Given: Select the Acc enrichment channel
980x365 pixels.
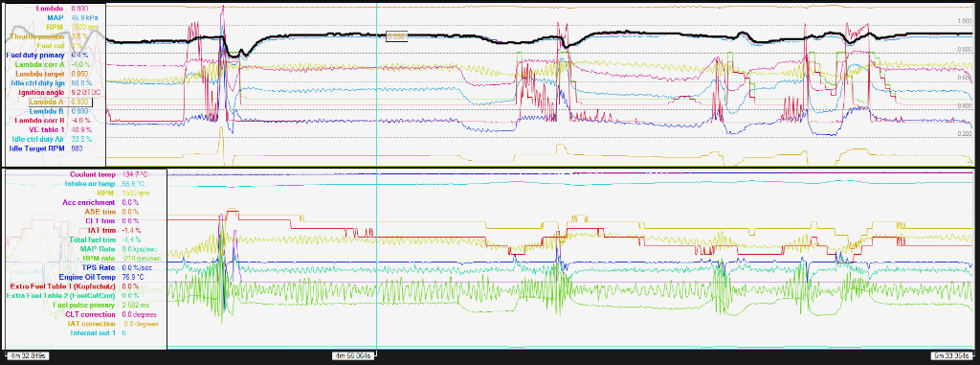Looking at the screenshot, I should point(89,202).
